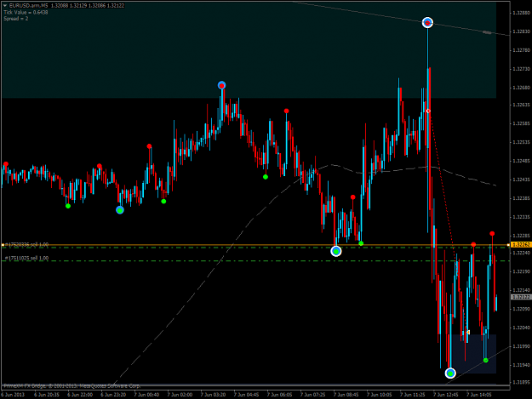Image resolution: width=532 pixels, height=399 pixels.
Task: Click the '7 Jun 08:45' time axis label
Action: [346, 395]
